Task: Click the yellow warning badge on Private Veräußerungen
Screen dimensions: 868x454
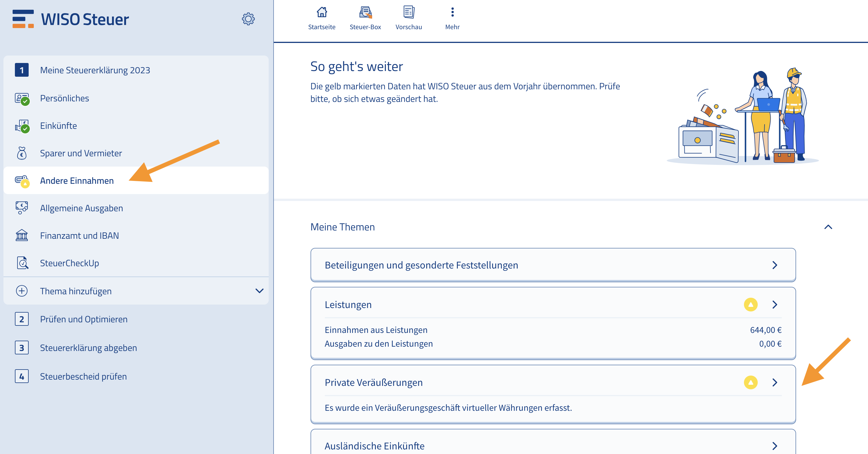Action: click(750, 382)
